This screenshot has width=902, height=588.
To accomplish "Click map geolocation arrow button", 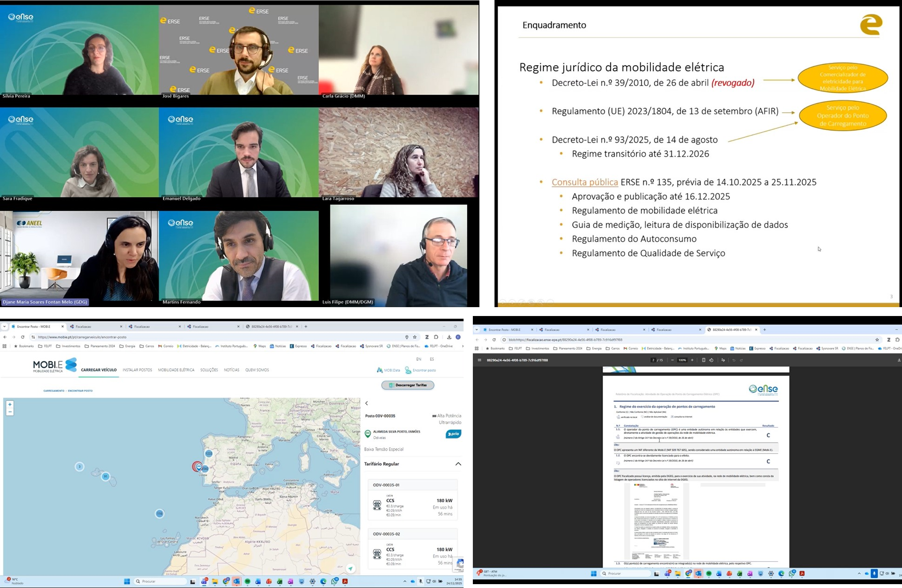I will (350, 568).
